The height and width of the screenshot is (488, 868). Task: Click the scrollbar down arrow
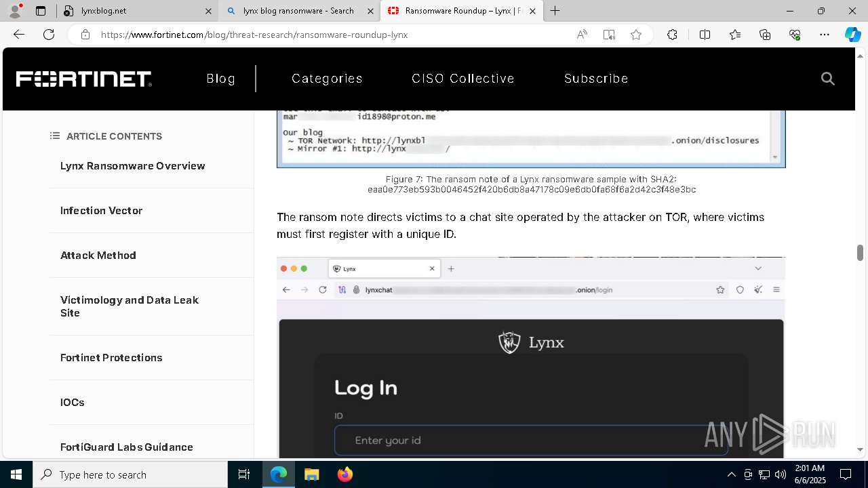pos(860,449)
